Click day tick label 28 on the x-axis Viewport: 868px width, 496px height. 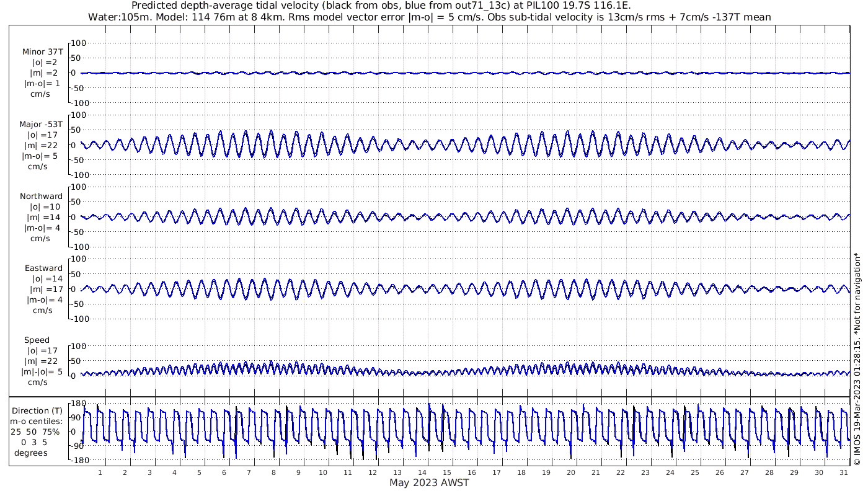pos(769,472)
